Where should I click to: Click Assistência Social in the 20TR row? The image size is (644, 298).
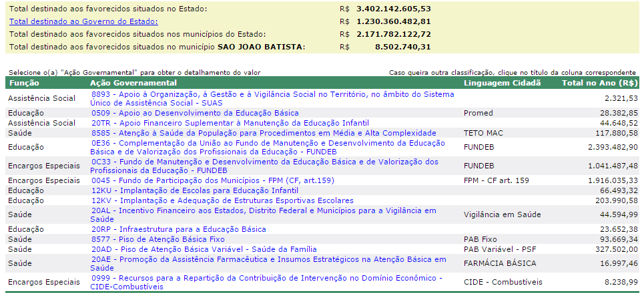41,123
